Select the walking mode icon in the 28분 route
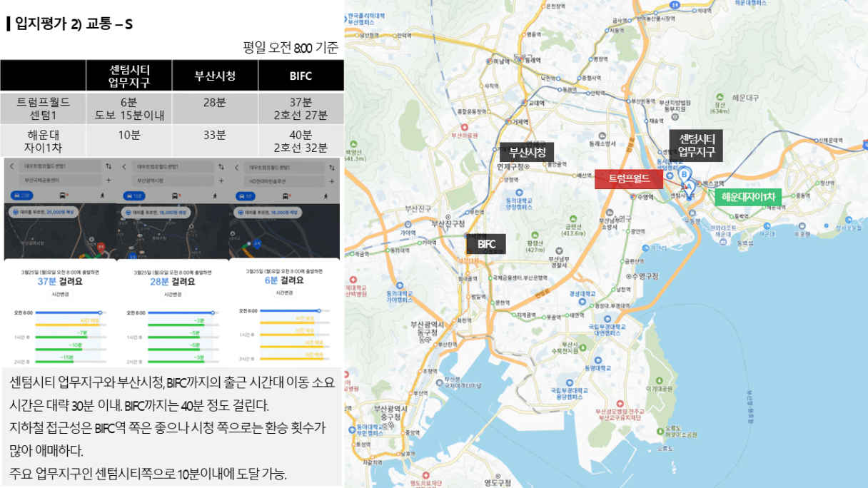Image resolution: width=868 pixels, height=488 pixels. (215, 195)
